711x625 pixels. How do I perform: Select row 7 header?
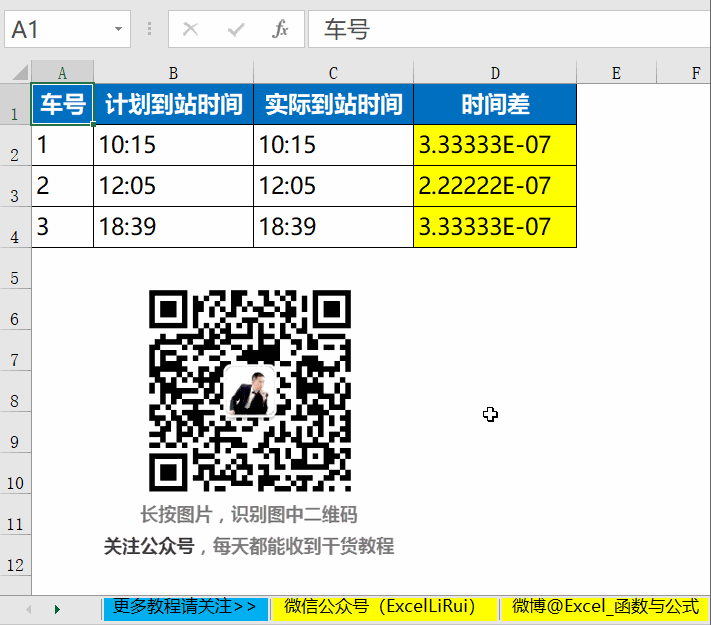[x=15, y=350]
